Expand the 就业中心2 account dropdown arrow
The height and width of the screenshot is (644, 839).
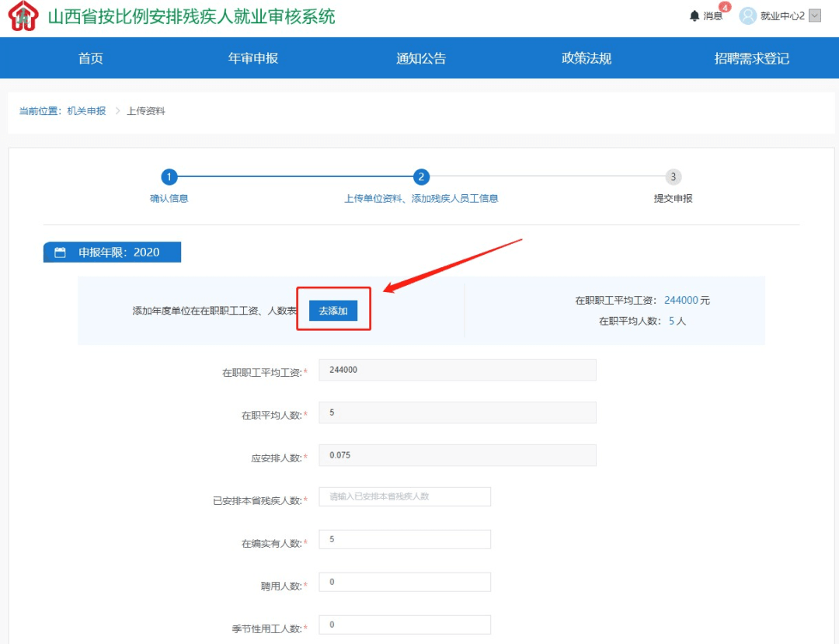tap(814, 16)
